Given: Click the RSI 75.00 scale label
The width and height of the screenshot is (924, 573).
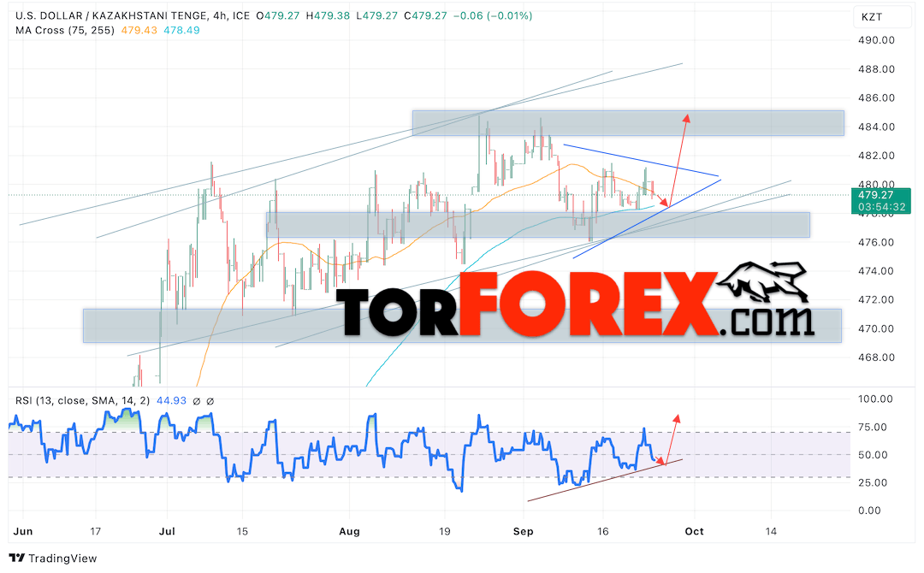Looking at the screenshot, I should 873,427.
